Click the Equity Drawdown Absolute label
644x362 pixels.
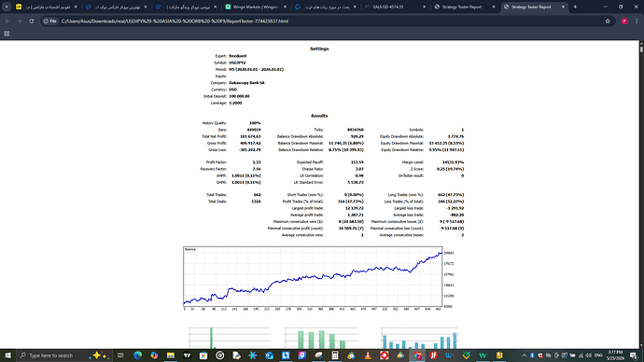(401, 136)
